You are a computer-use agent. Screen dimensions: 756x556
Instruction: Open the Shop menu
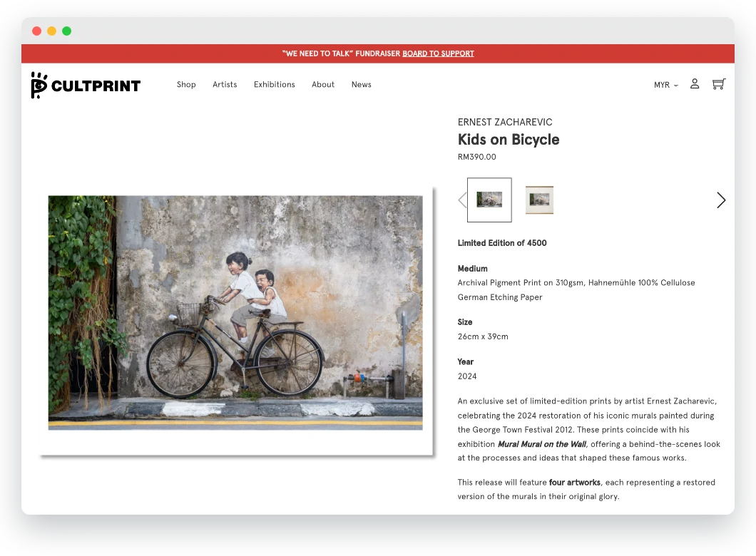click(x=186, y=84)
